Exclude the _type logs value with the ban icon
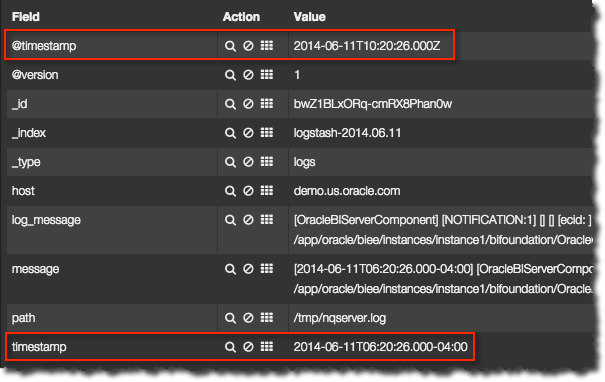 pos(248,162)
